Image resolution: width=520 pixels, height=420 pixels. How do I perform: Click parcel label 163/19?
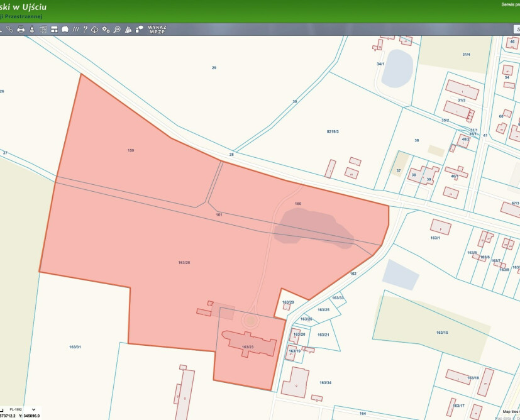click(294, 351)
